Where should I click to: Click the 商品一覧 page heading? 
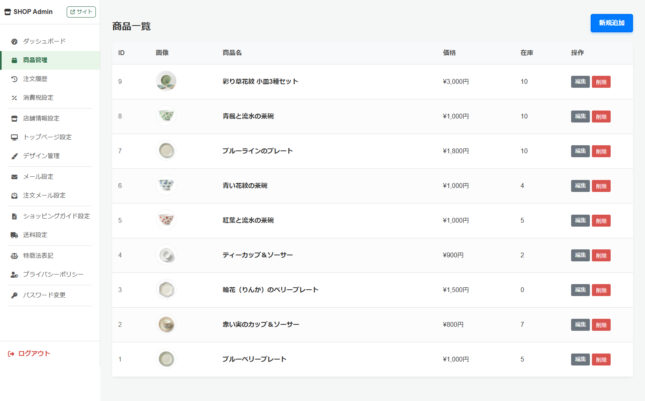coord(132,26)
